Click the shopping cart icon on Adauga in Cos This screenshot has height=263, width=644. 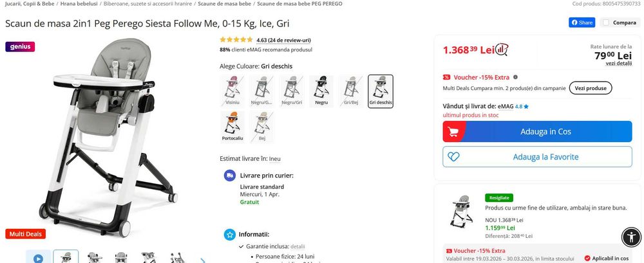[x=453, y=132]
